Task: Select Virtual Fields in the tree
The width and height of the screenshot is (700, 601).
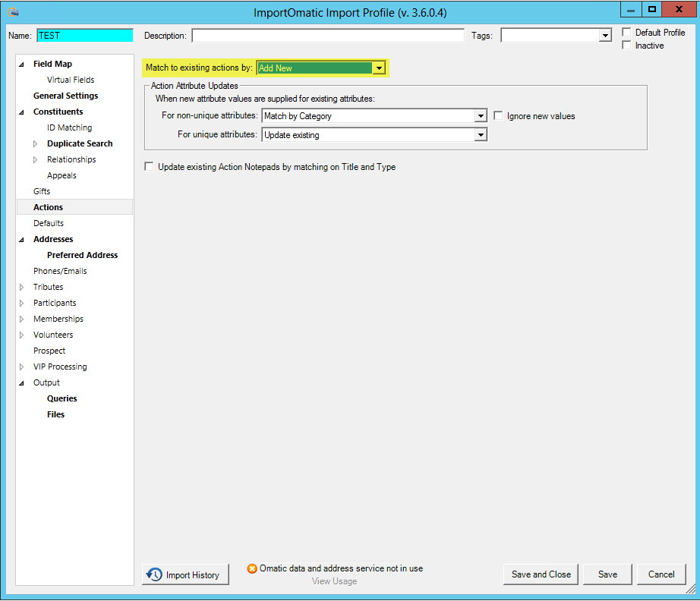Action: [71, 80]
